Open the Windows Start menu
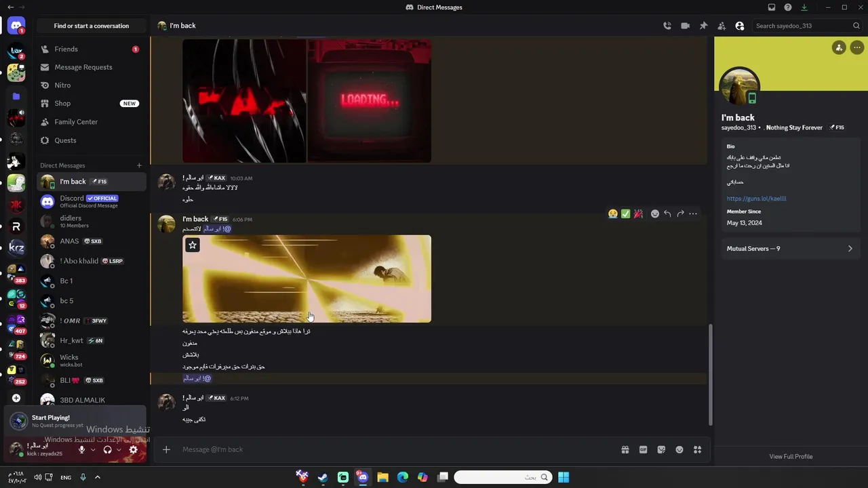The width and height of the screenshot is (868, 488). 564,477
